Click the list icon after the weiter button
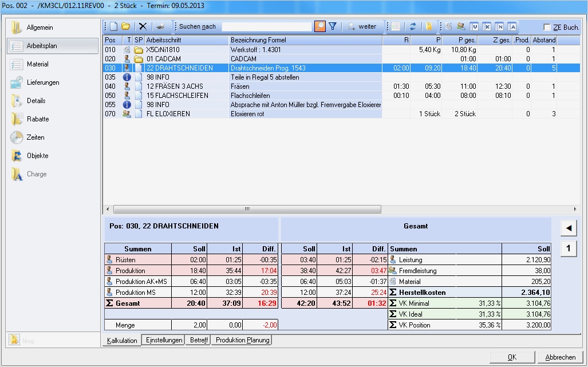The height and width of the screenshot is (367, 588). pos(395,26)
